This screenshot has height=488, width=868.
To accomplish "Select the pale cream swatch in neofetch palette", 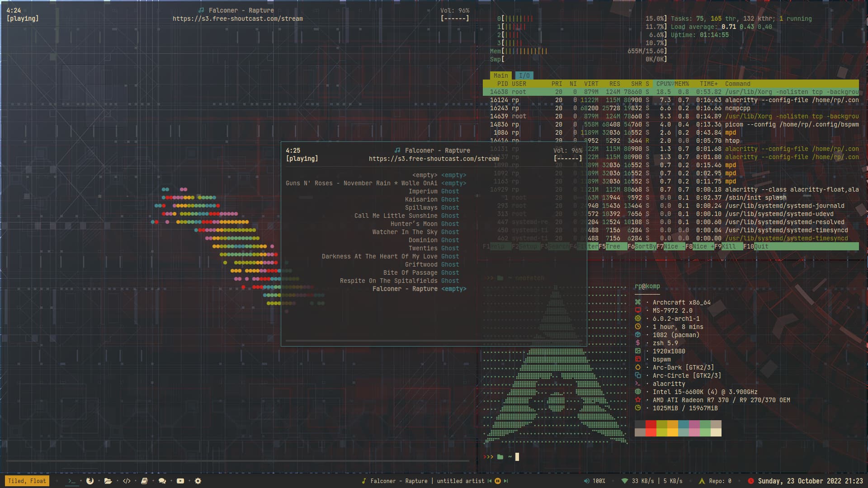I will pyautogui.click(x=716, y=432).
